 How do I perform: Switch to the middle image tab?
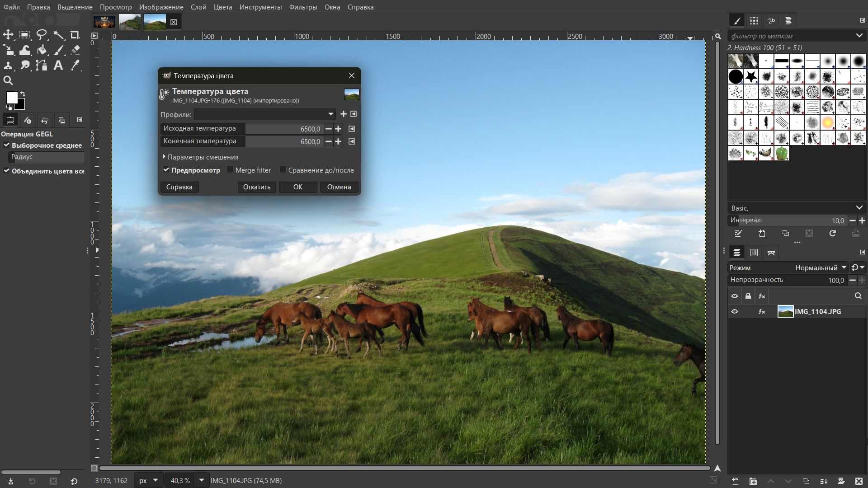click(130, 21)
